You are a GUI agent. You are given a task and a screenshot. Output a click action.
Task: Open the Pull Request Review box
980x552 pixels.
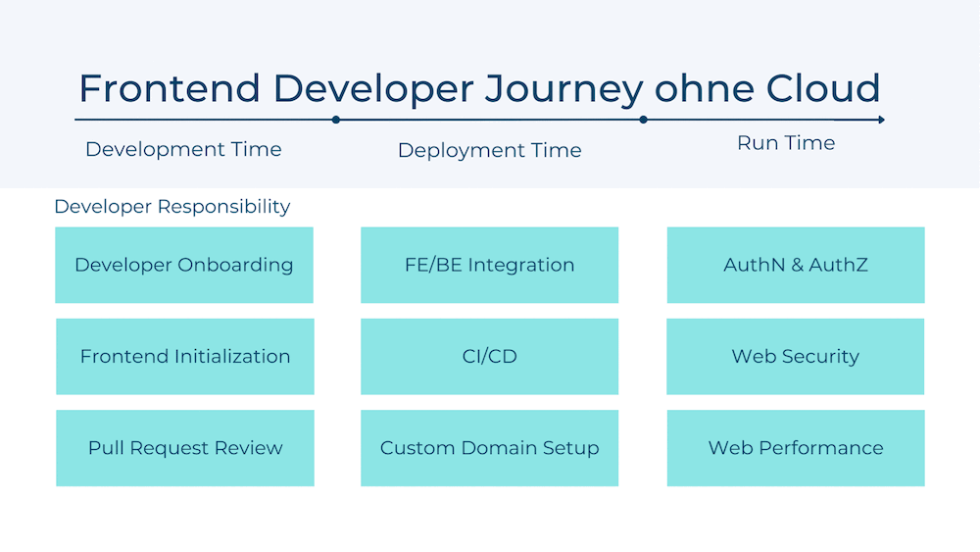tap(185, 448)
